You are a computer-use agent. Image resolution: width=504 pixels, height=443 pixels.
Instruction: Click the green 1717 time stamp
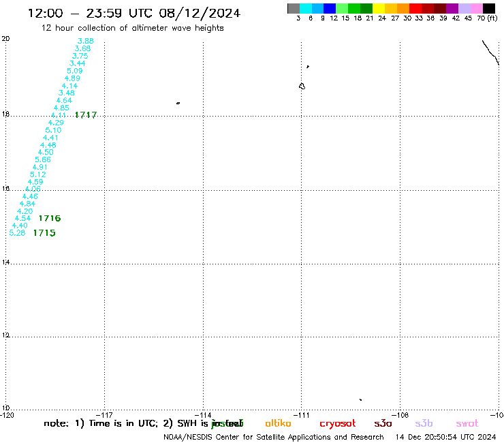(86, 115)
